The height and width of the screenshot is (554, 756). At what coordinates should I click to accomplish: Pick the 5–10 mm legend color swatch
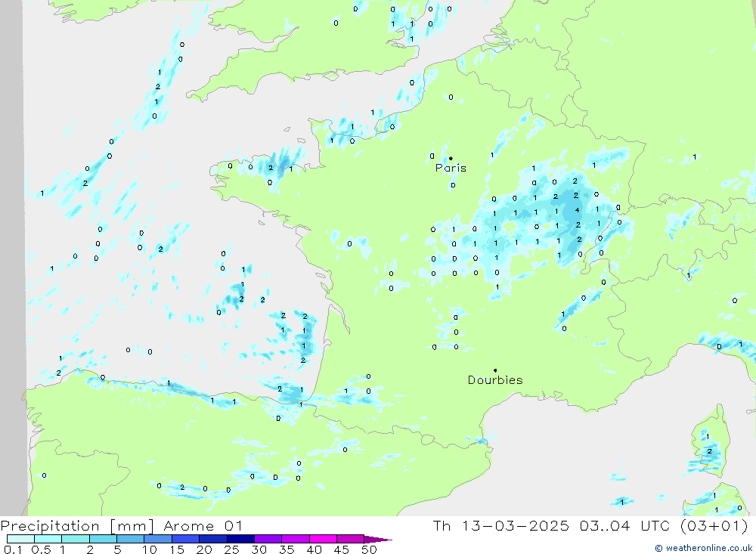coord(130,539)
